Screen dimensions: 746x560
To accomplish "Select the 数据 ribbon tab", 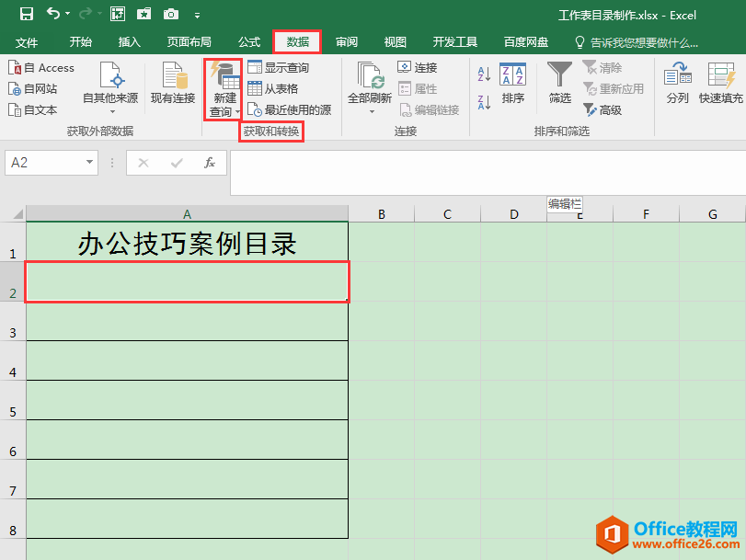I will point(297,42).
